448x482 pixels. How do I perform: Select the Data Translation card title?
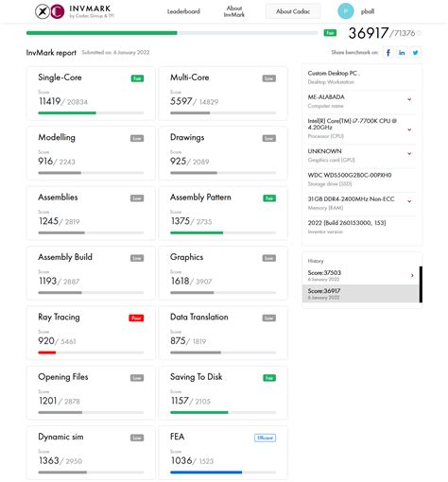pos(199,317)
